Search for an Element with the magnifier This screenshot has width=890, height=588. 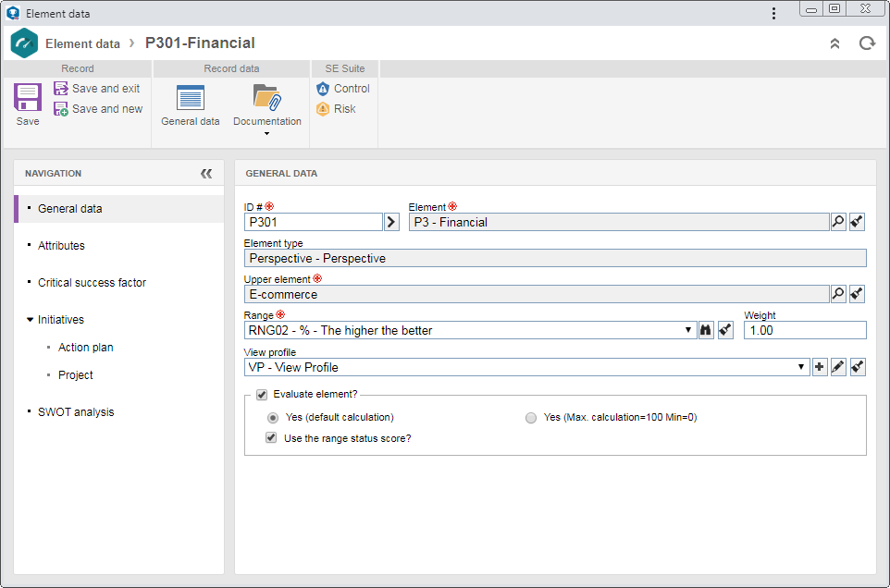[838, 222]
